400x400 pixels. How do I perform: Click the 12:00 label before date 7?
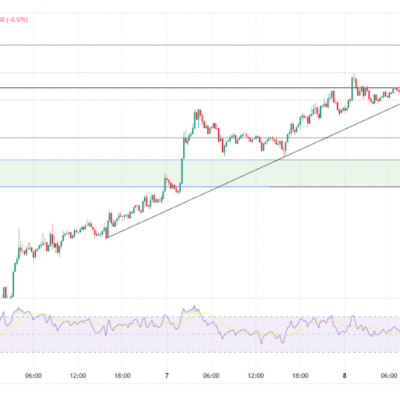tap(78, 376)
